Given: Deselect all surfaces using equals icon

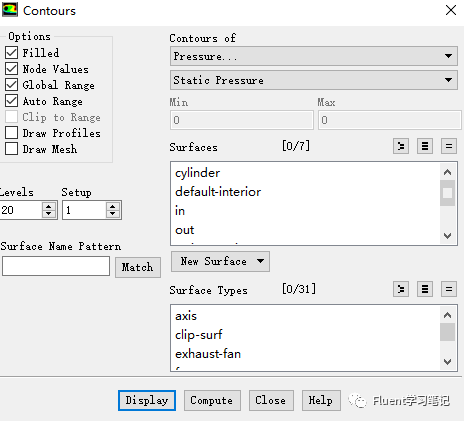Looking at the screenshot, I should [449, 146].
